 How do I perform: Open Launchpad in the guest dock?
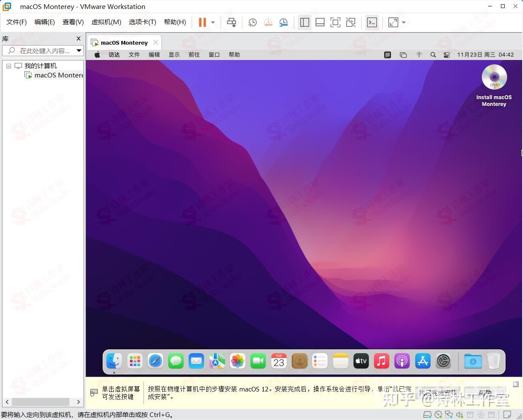click(135, 361)
